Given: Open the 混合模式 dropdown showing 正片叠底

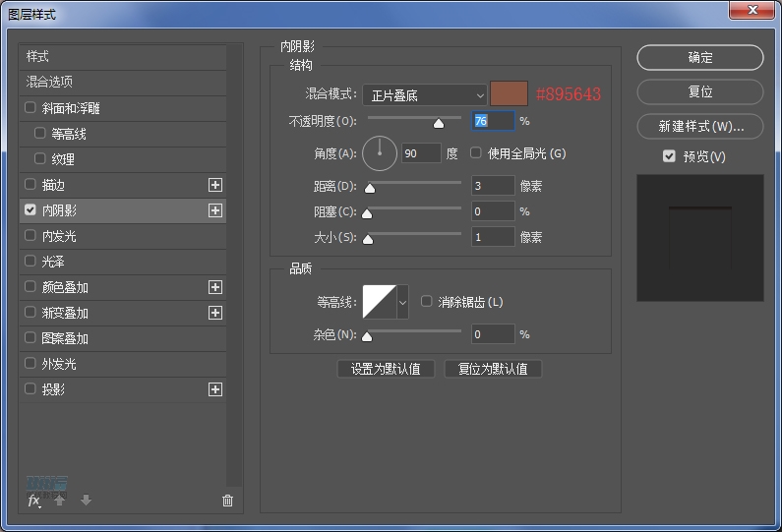Looking at the screenshot, I should (425, 94).
